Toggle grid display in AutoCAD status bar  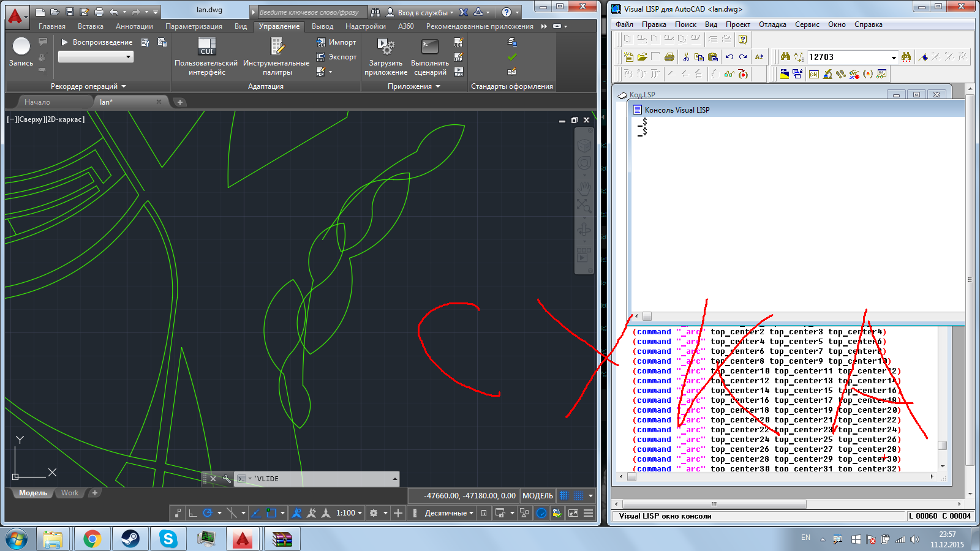coord(564,495)
